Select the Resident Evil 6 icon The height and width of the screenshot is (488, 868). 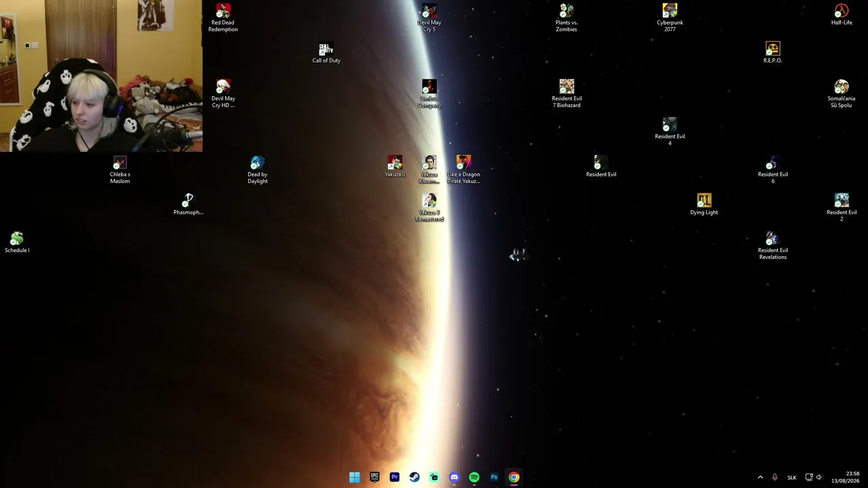click(x=772, y=169)
